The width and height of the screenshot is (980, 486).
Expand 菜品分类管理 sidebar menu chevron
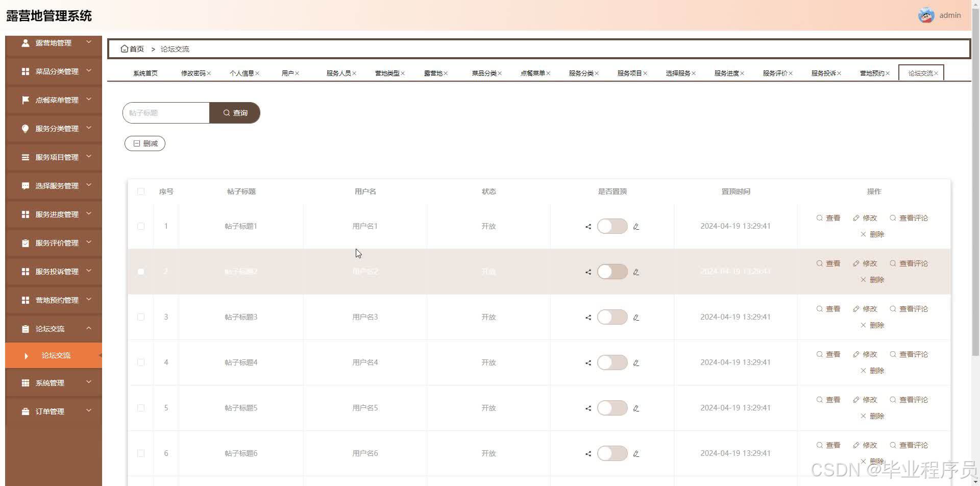(89, 70)
